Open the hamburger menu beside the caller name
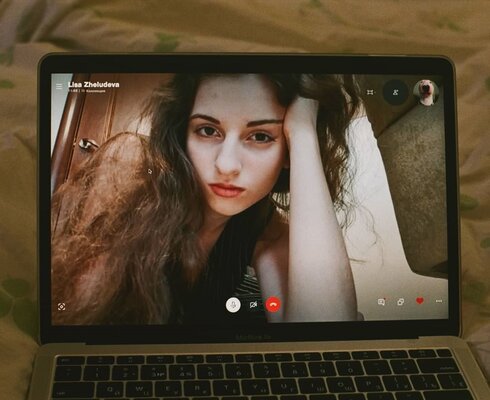 tap(59, 86)
